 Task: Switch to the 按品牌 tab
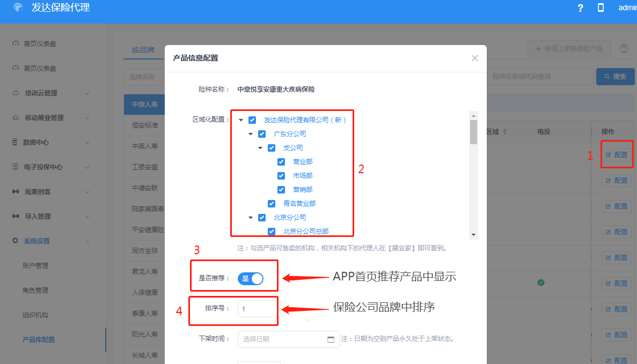pos(143,50)
